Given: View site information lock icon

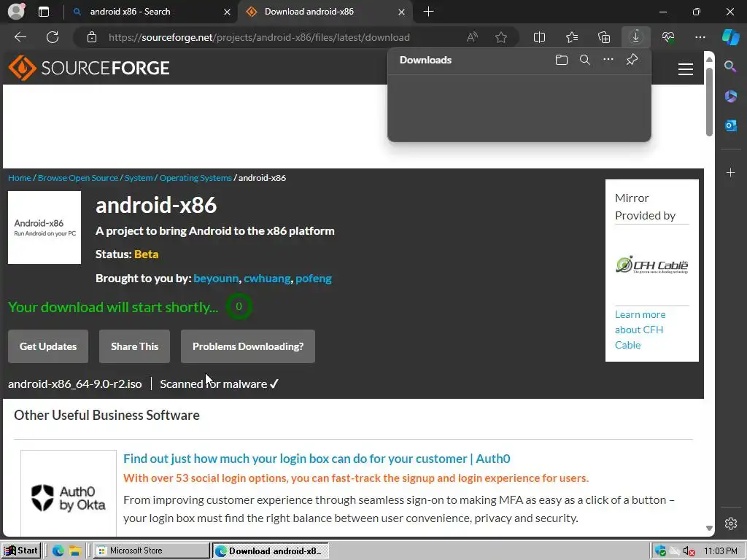Looking at the screenshot, I should pyautogui.click(x=92, y=37).
